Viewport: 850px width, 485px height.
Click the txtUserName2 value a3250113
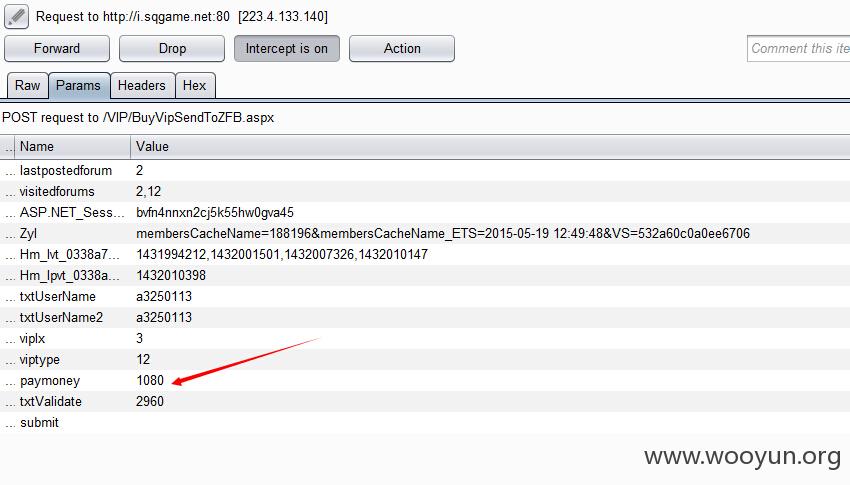coord(164,318)
